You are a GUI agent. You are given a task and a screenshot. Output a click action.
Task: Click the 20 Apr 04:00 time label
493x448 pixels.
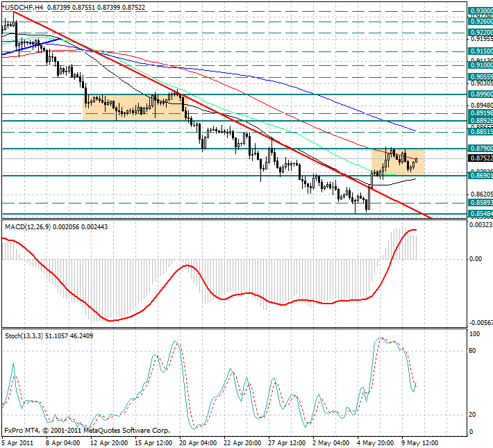[198, 443]
